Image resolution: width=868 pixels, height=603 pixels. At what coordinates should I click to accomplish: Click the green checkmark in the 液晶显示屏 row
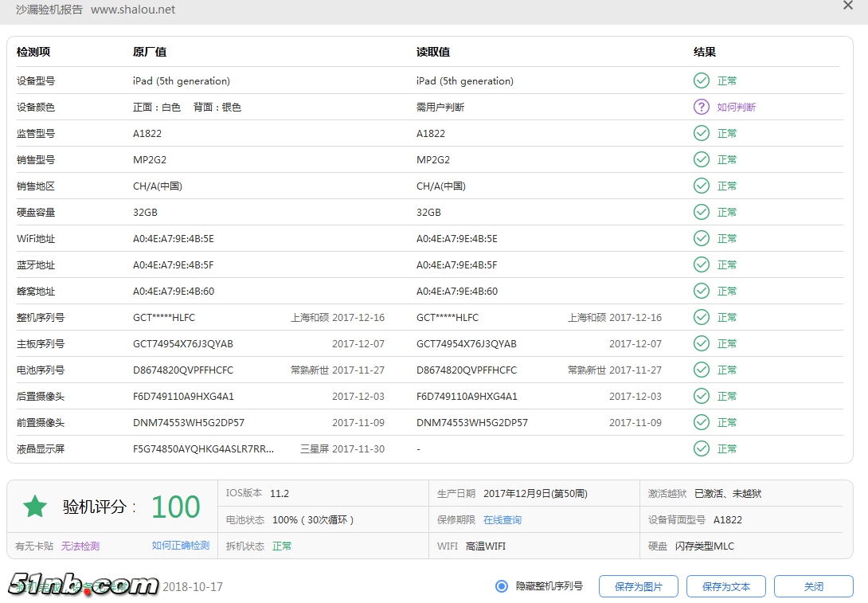(x=701, y=448)
